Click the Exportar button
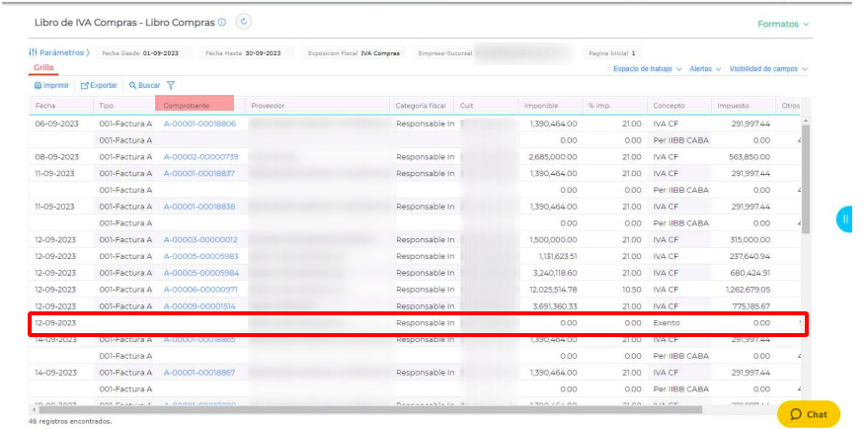Image resolution: width=868 pixels, height=429 pixels. tap(99, 86)
